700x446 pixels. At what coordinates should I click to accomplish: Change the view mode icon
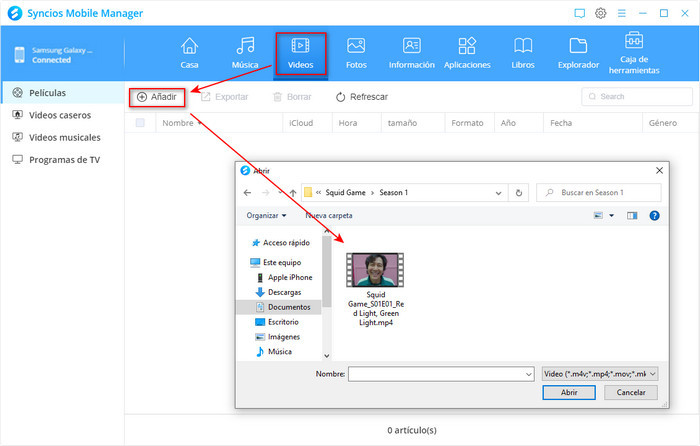(598, 216)
